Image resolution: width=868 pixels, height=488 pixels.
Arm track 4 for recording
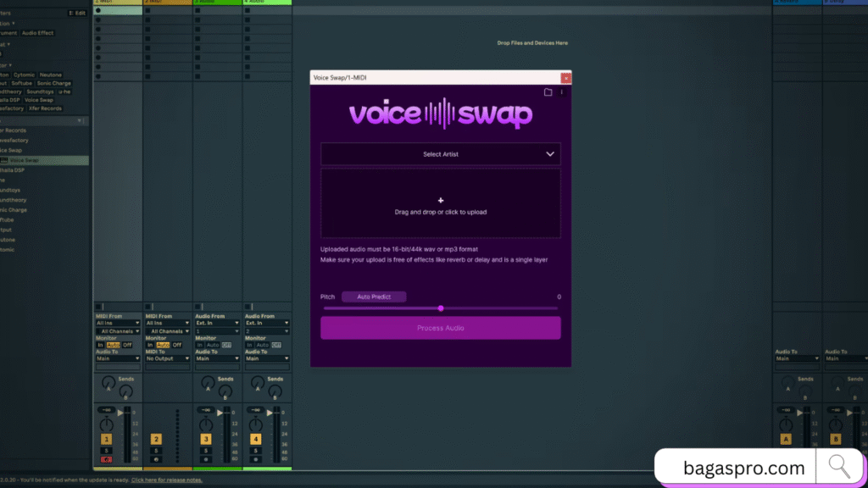pyautogui.click(x=255, y=458)
